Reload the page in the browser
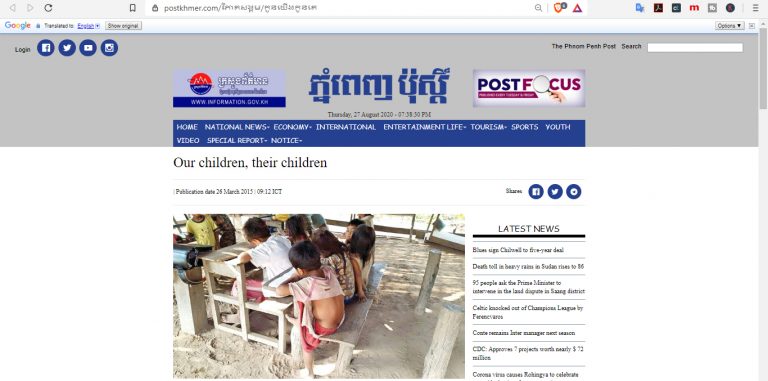Viewport: 768px width, 381px height. pyautogui.click(x=48, y=8)
